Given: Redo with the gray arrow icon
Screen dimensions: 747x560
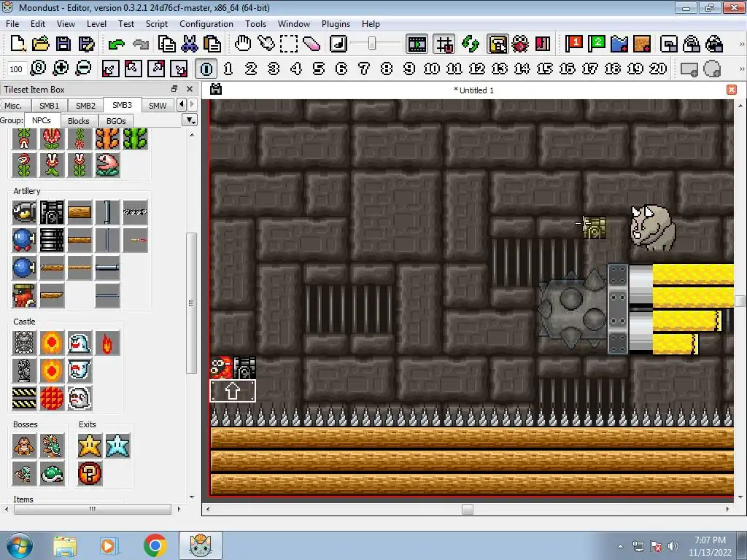Looking at the screenshot, I should [x=141, y=44].
